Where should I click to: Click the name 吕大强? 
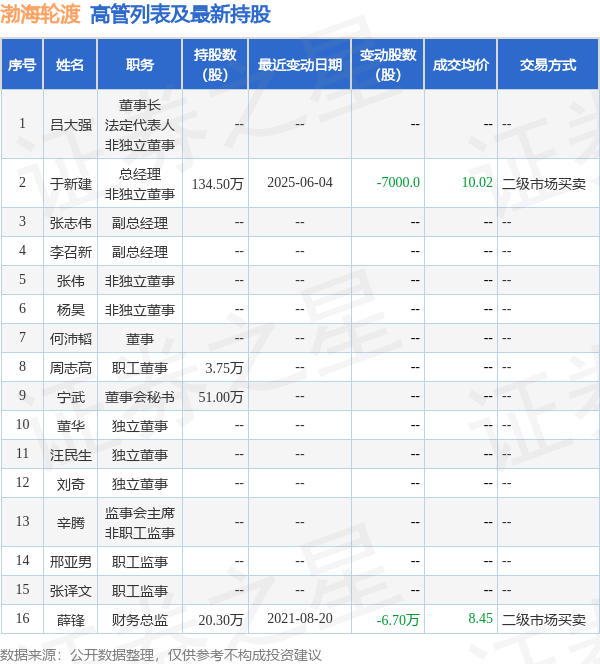pos(71,125)
